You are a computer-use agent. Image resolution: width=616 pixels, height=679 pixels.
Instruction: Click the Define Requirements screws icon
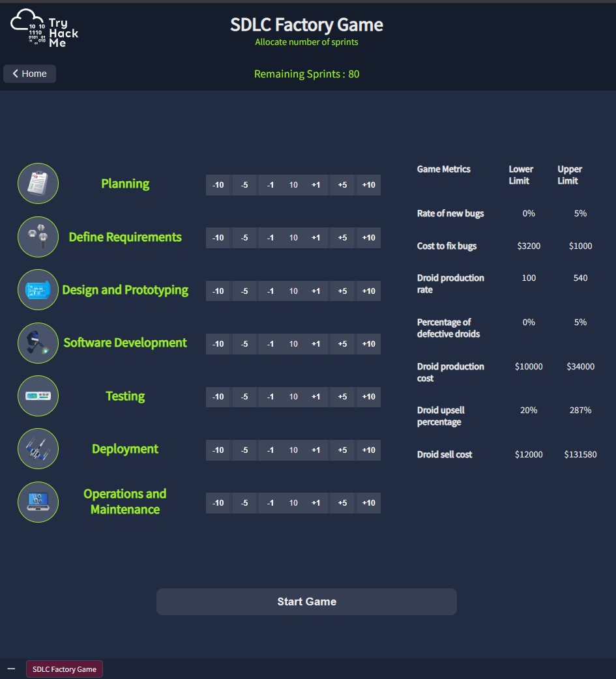pos(38,237)
